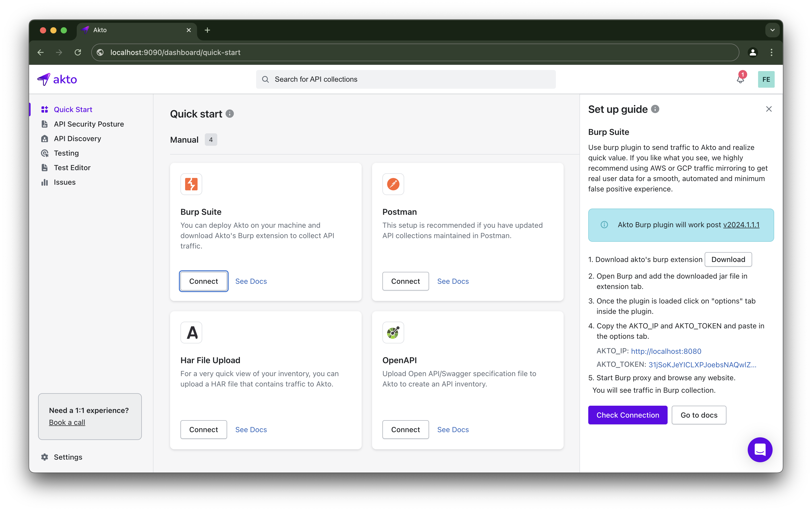The height and width of the screenshot is (511, 812).
Task: Click the Burp Suite logo icon
Action: pos(191,184)
